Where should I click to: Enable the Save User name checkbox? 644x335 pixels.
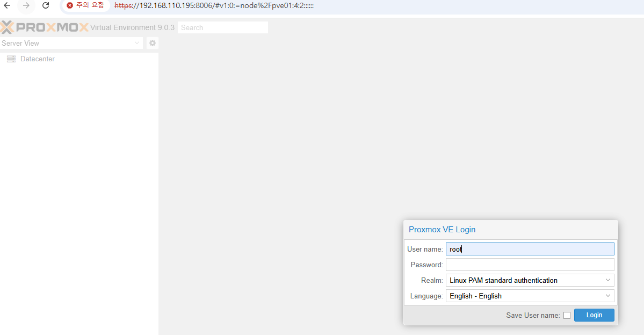567,315
